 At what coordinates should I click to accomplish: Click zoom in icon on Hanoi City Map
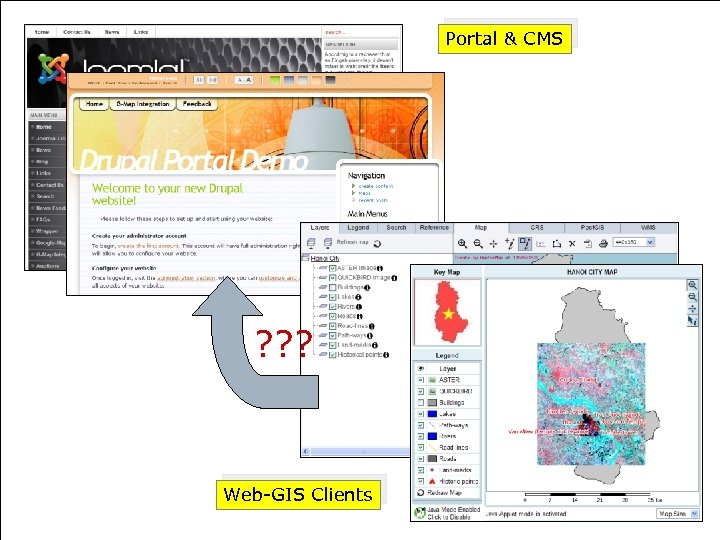point(692,285)
